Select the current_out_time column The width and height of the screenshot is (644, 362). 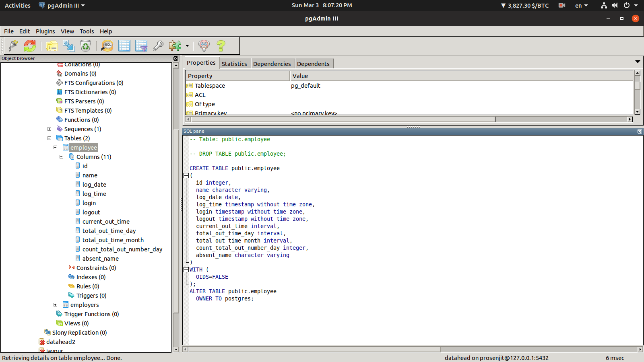pos(106,222)
